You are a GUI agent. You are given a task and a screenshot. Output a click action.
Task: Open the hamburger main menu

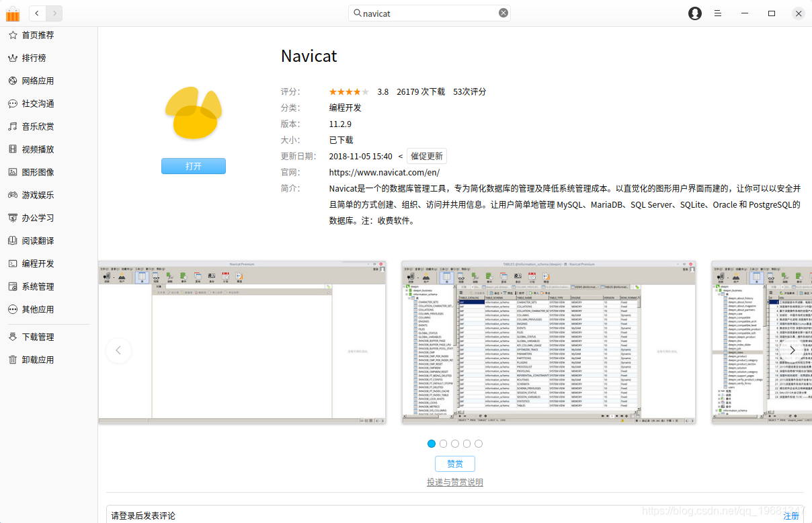(x=718, y=13)
